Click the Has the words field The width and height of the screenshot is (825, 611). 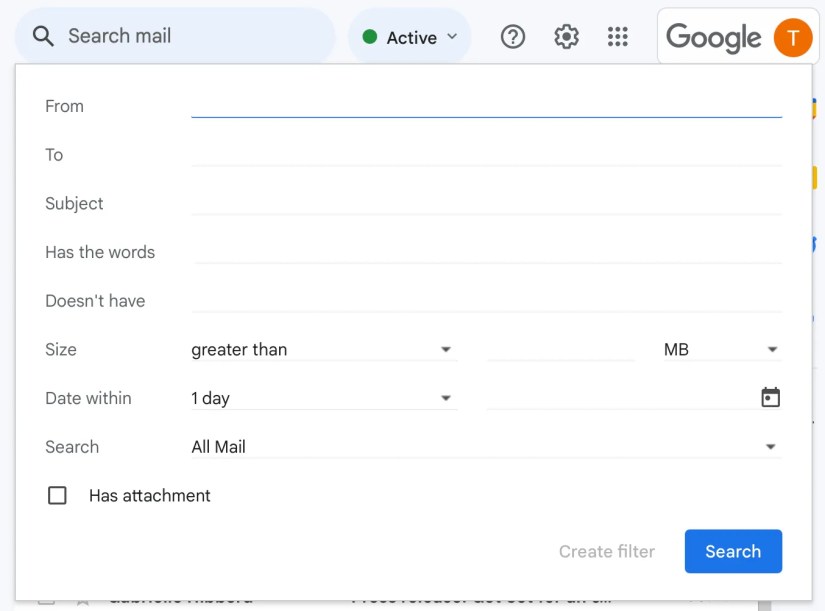coord(486,252)
